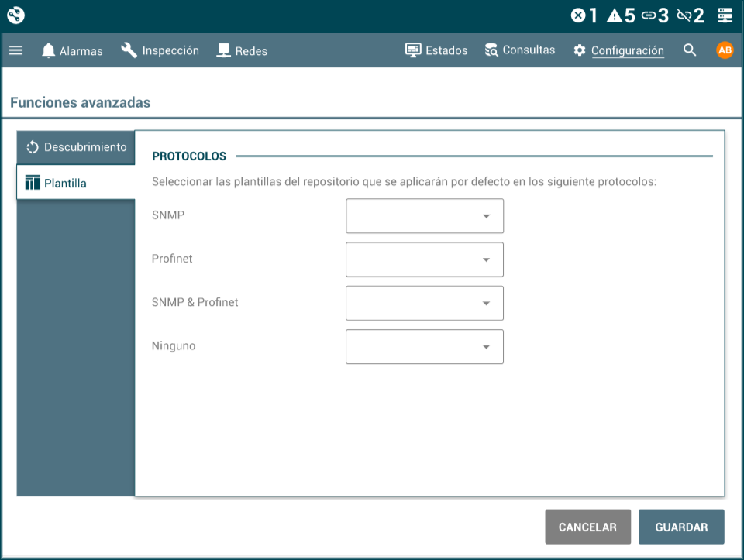Image resolution: width=744 pixels, height=560 pixels.
Task: Click the Inspección wrench icon
Action: coord(129,50)
